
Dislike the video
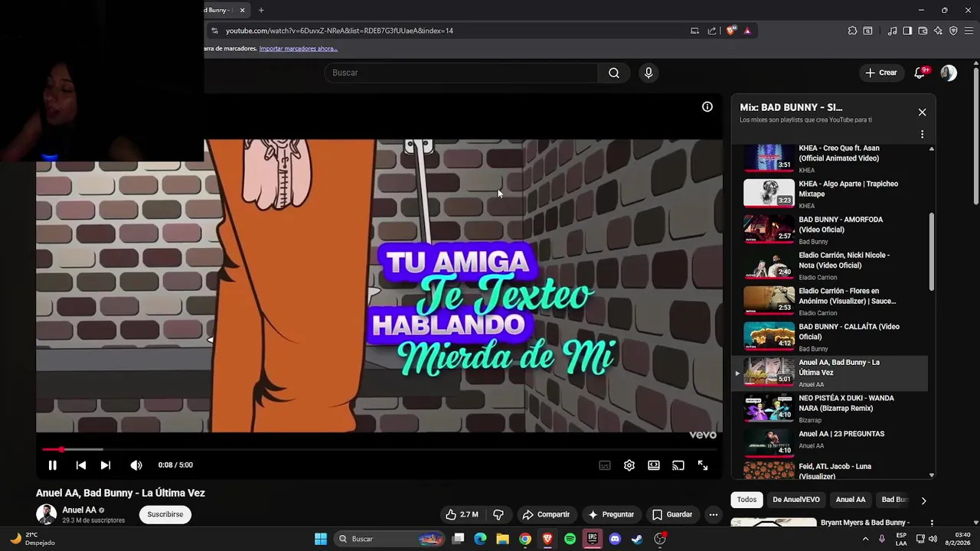(x=498, y=514)
